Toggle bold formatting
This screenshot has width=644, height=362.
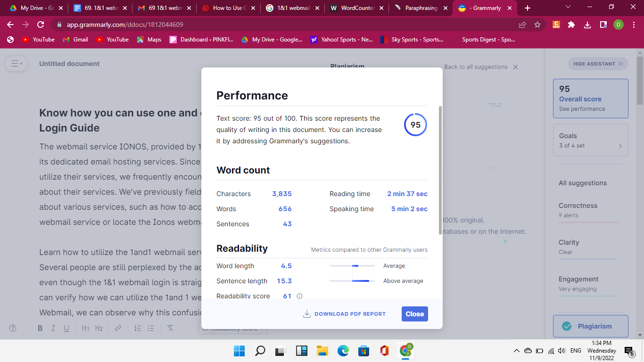[x=40, y=328]
